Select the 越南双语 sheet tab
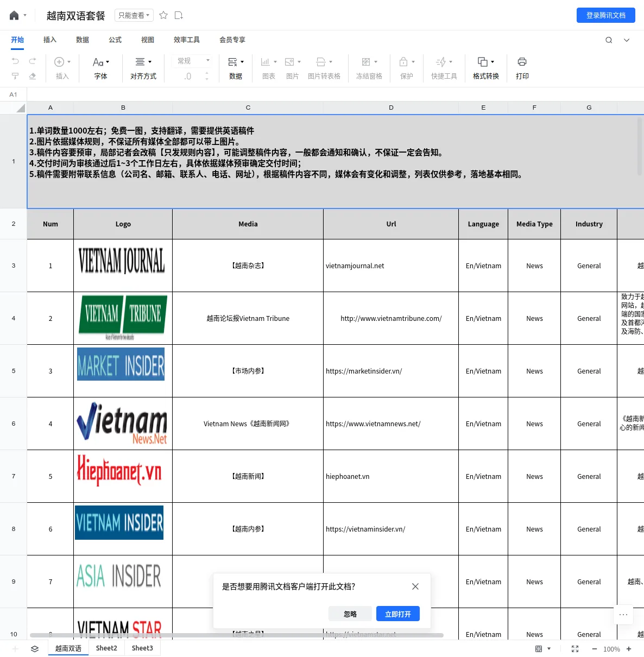 [x=68, y=648]
